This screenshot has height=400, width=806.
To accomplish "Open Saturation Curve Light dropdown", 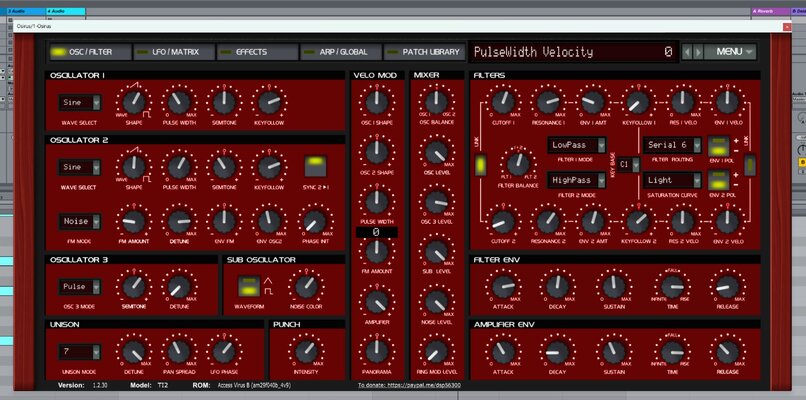I will pos(672,180).
